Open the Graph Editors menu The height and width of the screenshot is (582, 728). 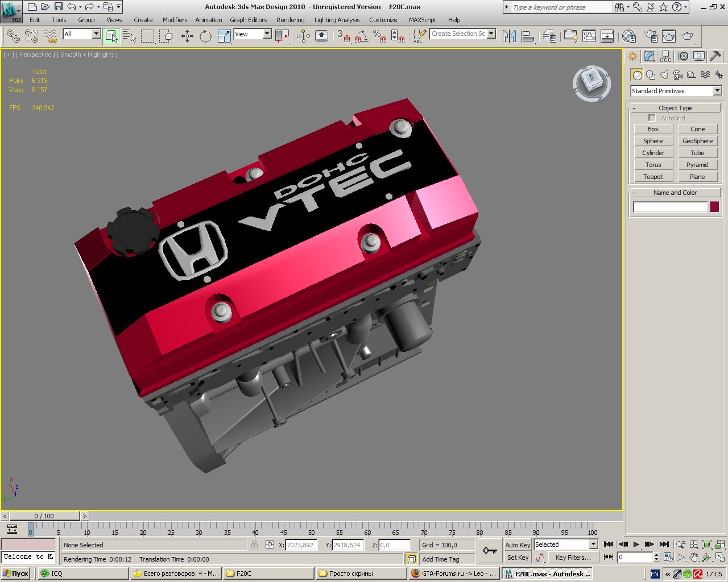(249, 20)
